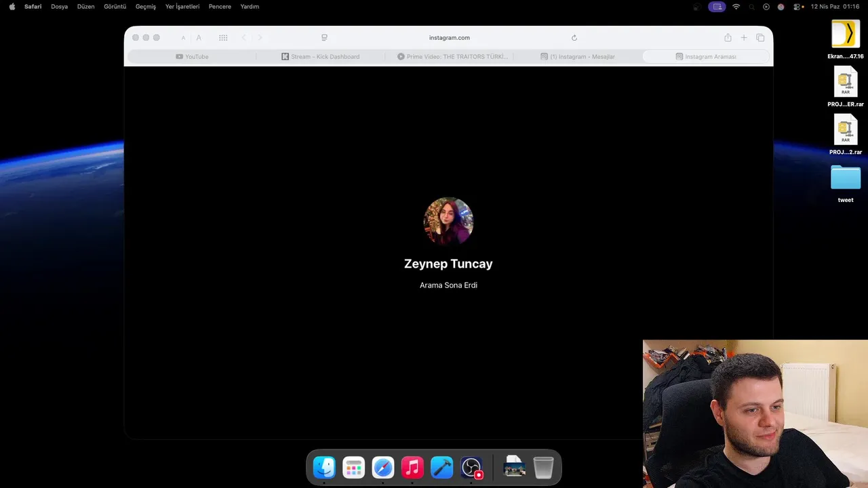Click the Zeynep Tuncay name

coord(448,264)
